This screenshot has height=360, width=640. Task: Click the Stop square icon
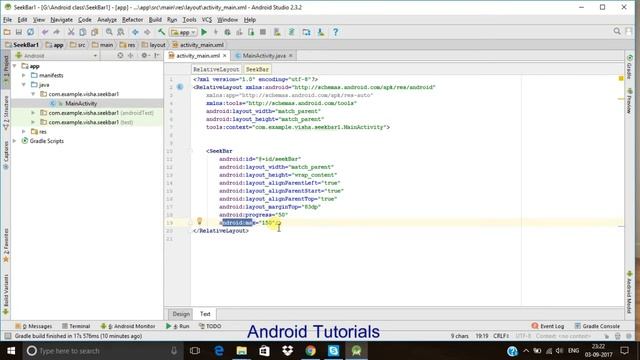click(263, 32)
